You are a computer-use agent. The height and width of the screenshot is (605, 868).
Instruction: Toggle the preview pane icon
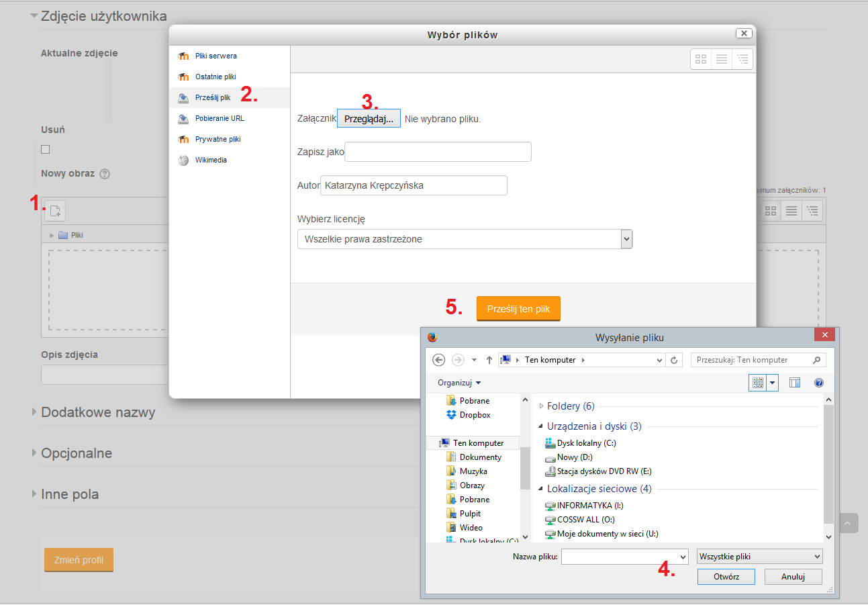(795, 383)
